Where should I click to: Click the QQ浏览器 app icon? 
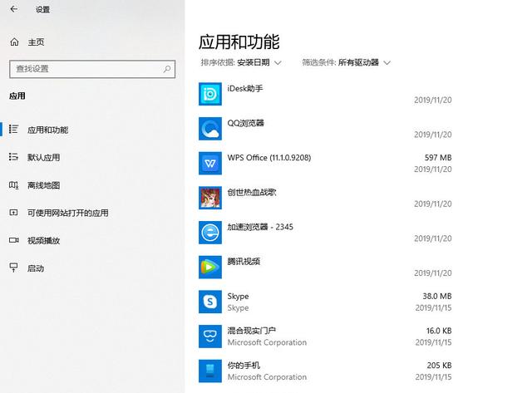210,129
